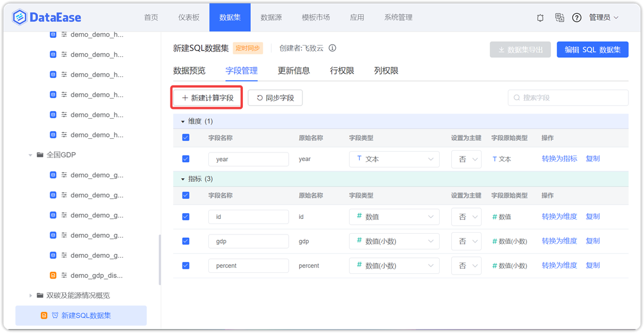
Task: Click the 全国GDP folder icon
Action: coord(40,155)
